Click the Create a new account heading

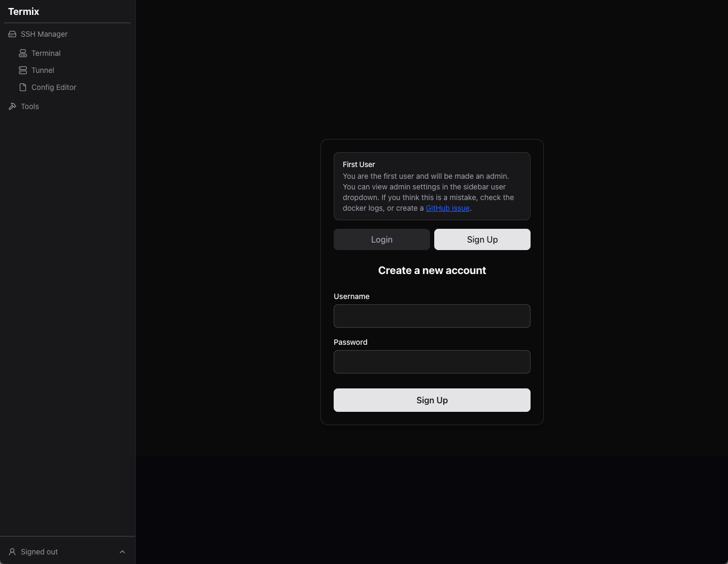click(432, 270)
